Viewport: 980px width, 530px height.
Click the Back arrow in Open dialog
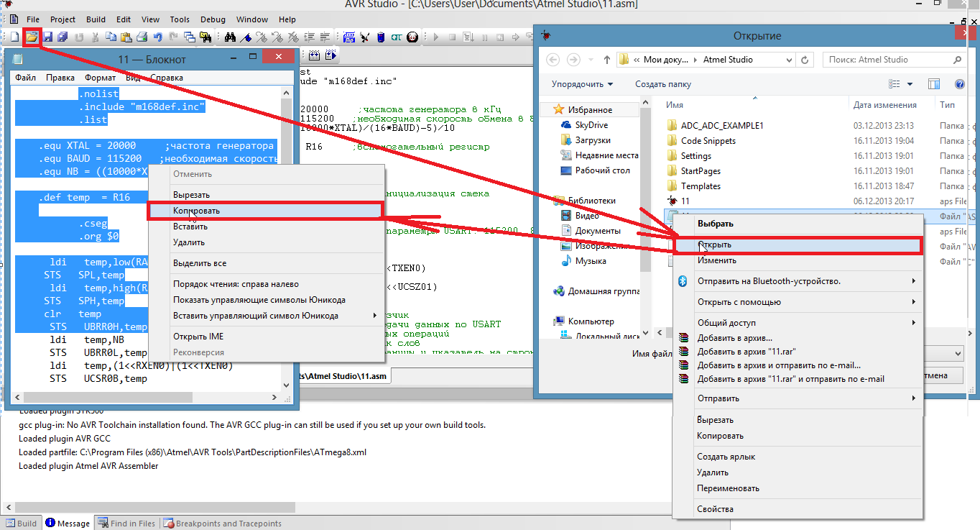click(553, 60)
